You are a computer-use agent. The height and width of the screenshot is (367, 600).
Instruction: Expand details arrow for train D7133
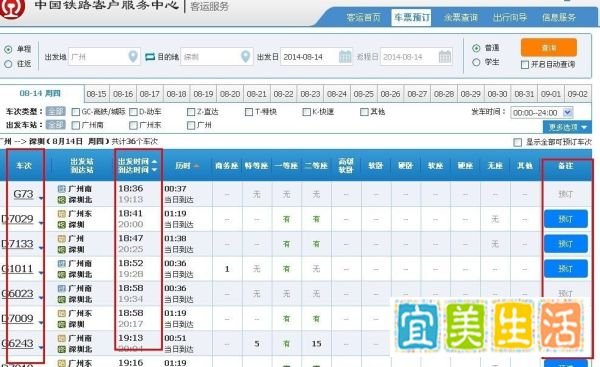coord(41,248)
